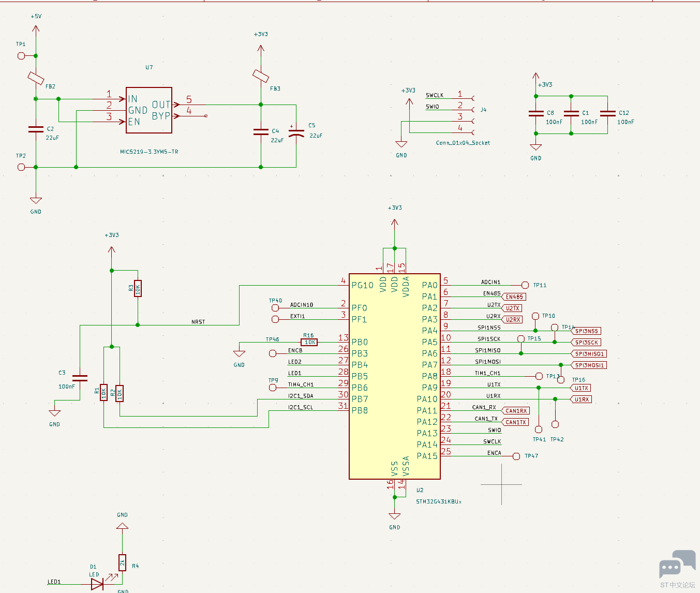Screen dimensions: 700x593
Task: Click the TP42 test point circle
Action: tap(555, 424)
